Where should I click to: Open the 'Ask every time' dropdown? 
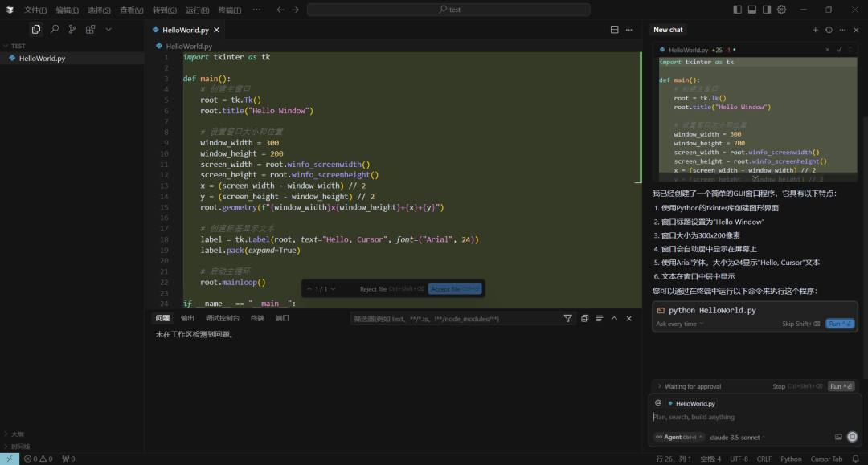(679, 324)
